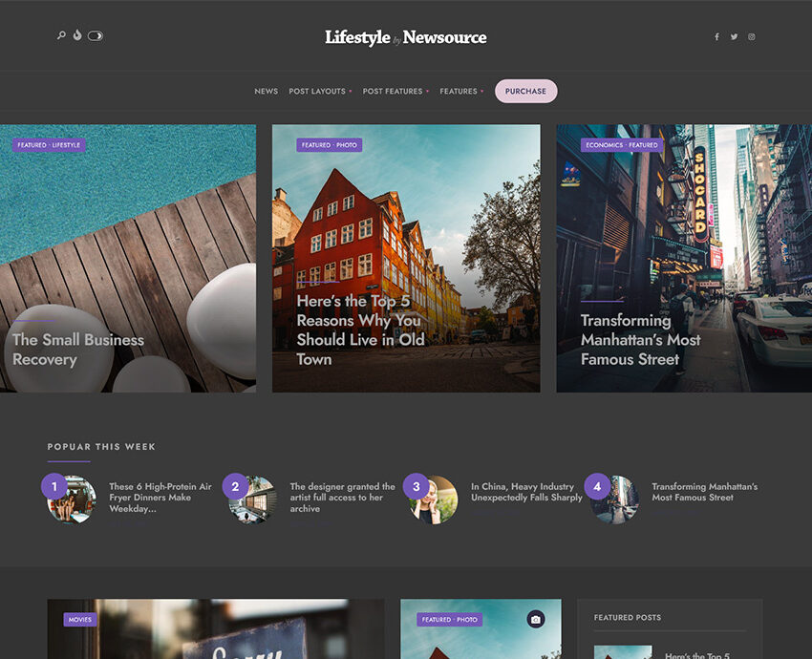Image resolution: width=812 pixels, height=659 pixels.
Task: Go to the News menu item
Action: coord(266,92)
